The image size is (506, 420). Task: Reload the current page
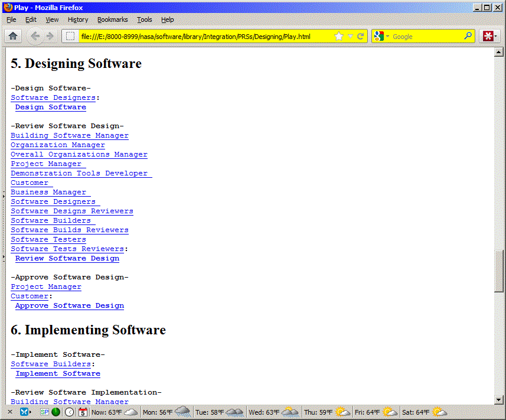click(361, 36)
